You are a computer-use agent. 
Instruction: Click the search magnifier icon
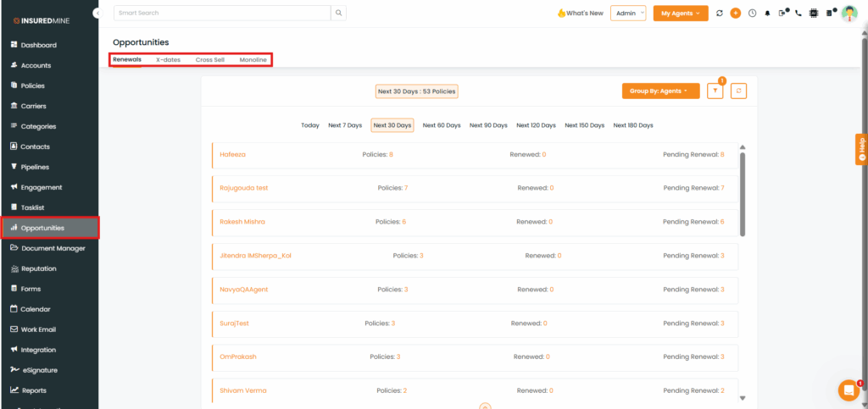click(x=338, y=13)
